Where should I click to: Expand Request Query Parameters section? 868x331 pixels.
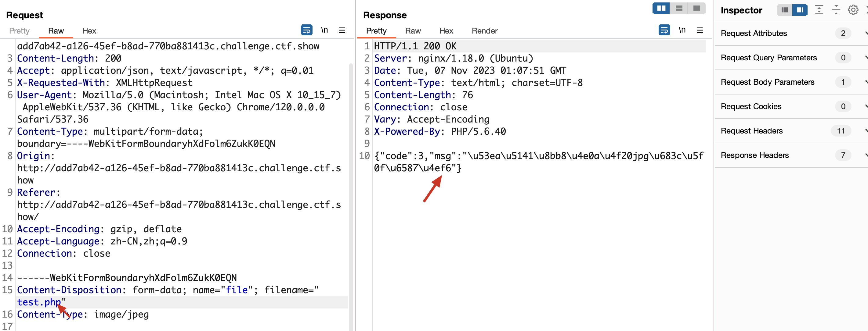[791, 58]
